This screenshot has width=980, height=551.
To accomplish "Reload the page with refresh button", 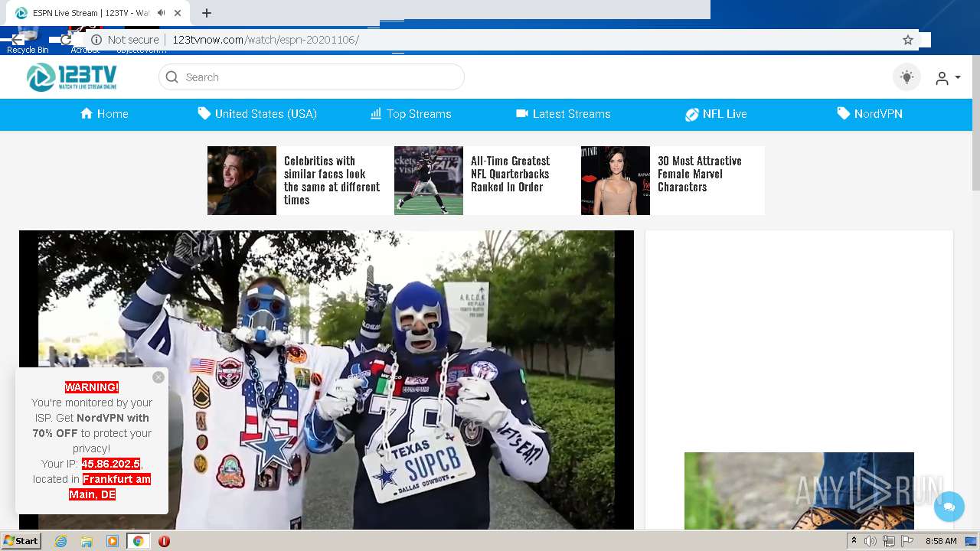I will [x=66, y=40].
